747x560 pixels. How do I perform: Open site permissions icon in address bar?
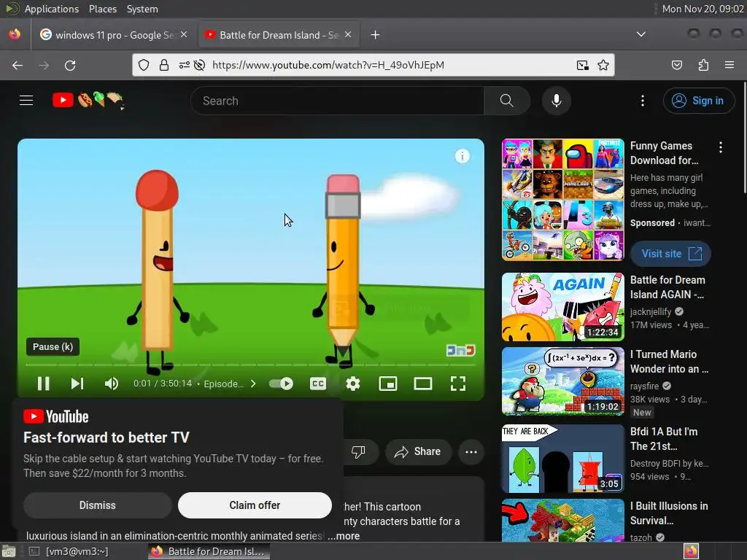point(184,65)
